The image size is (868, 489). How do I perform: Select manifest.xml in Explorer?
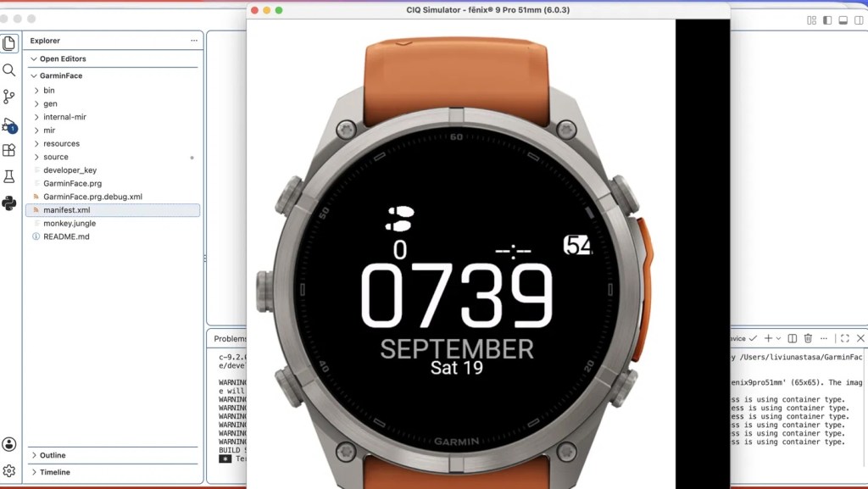click(x=113, y=209)
